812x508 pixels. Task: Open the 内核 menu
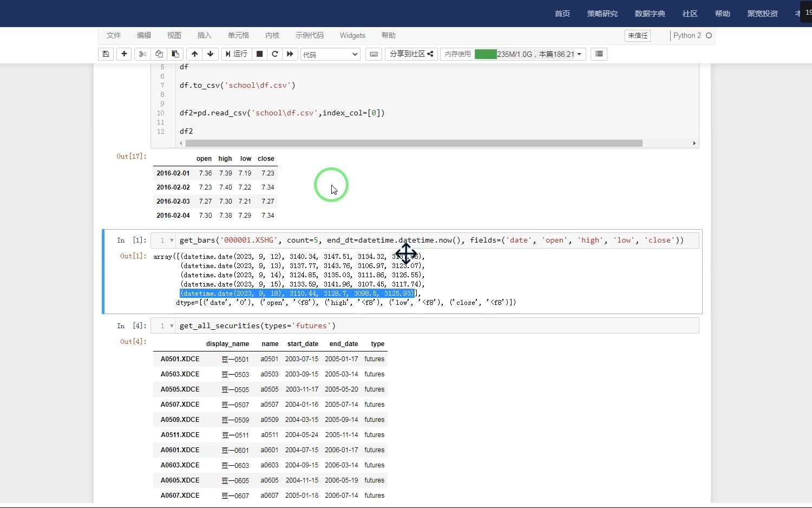click(x=272, y=36)
